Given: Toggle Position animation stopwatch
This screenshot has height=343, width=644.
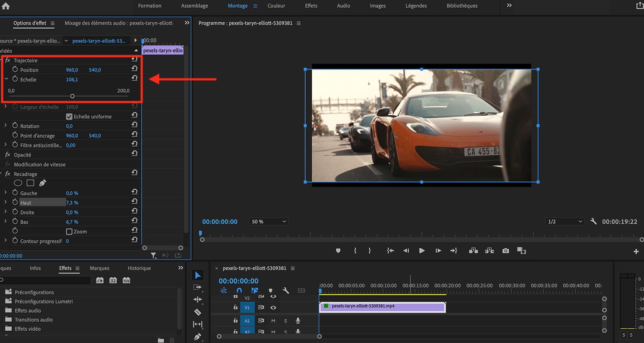Looking at the screenshot, I should (15, 69).
